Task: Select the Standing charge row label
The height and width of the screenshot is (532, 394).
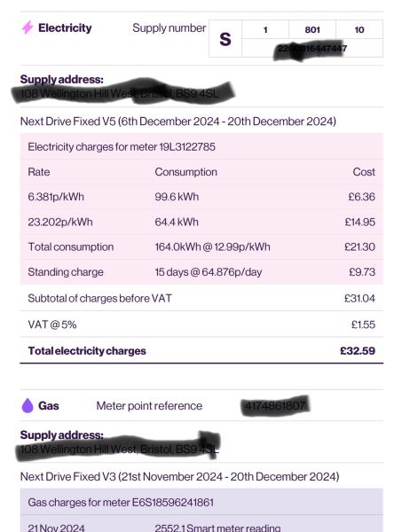Action: (x=66, y=272)
